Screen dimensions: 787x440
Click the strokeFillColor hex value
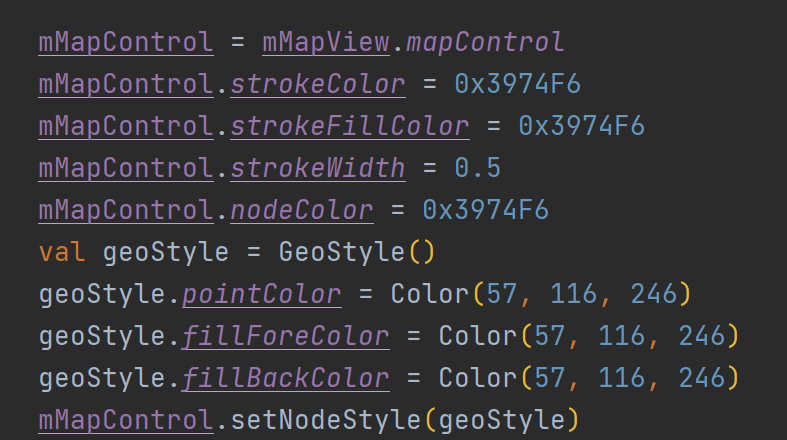coord(581,126)
